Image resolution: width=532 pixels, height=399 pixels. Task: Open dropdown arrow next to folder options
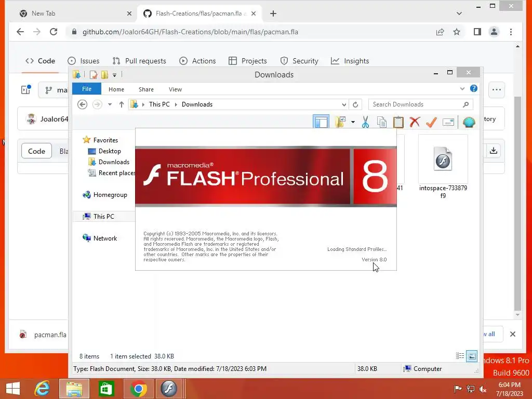[353, 122]
